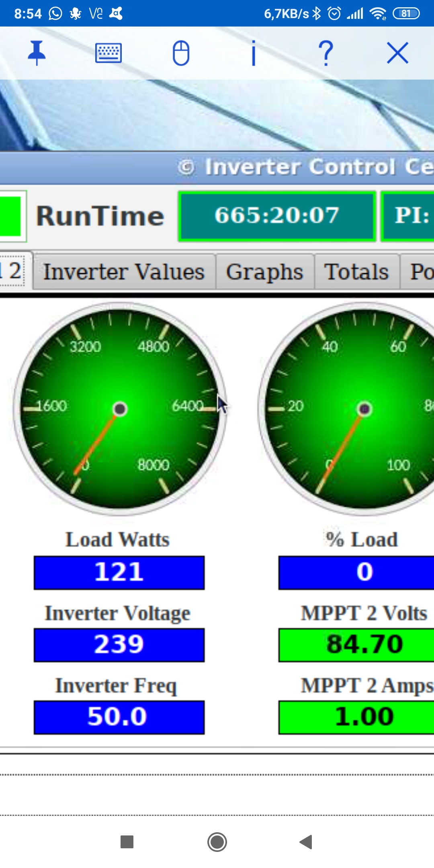Click the MPPT 2 Amps value 1.00
Viewport: 434px width, 868px height.
pyautogui.click(x=356, y=717)
